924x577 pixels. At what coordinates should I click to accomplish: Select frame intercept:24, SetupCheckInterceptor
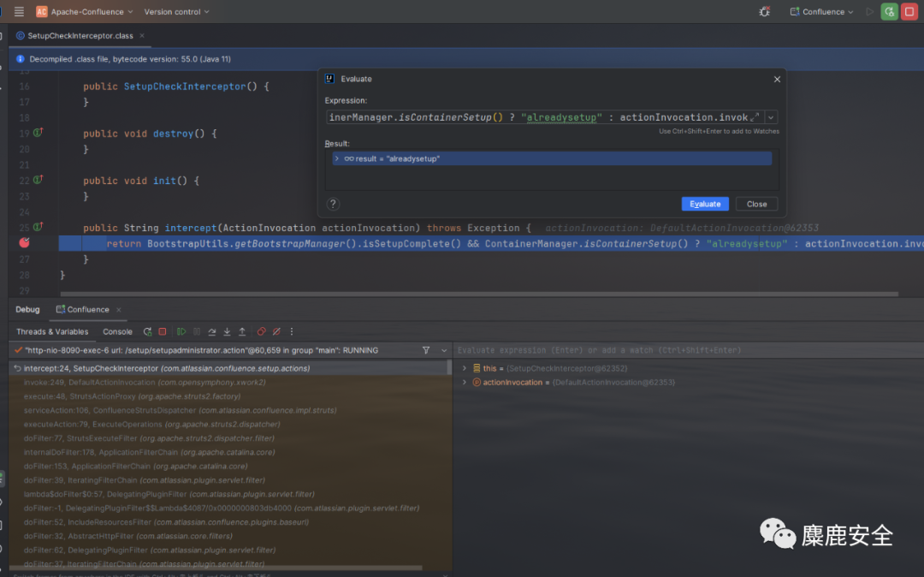(230, 368)
